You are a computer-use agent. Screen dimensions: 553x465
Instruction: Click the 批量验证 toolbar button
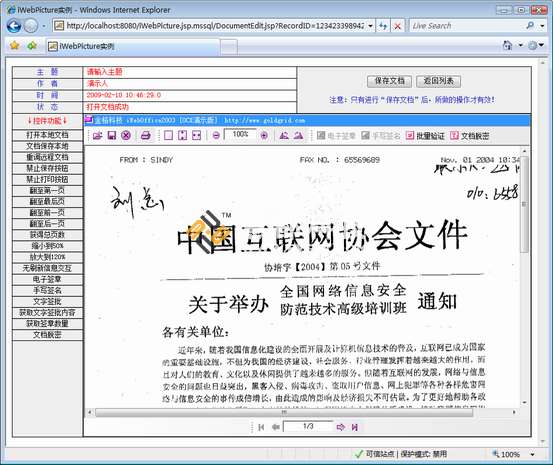(x=425, y=136)
